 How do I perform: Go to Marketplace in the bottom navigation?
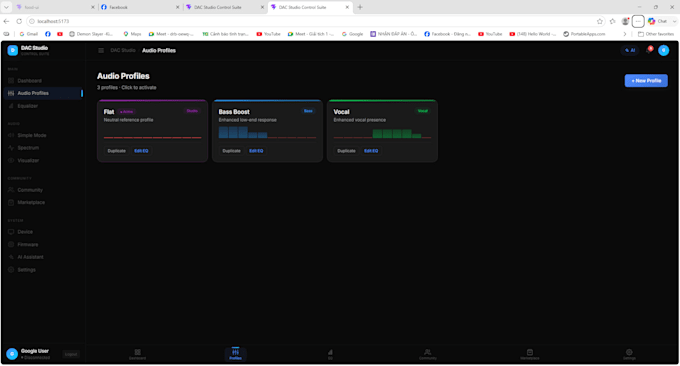530,354
